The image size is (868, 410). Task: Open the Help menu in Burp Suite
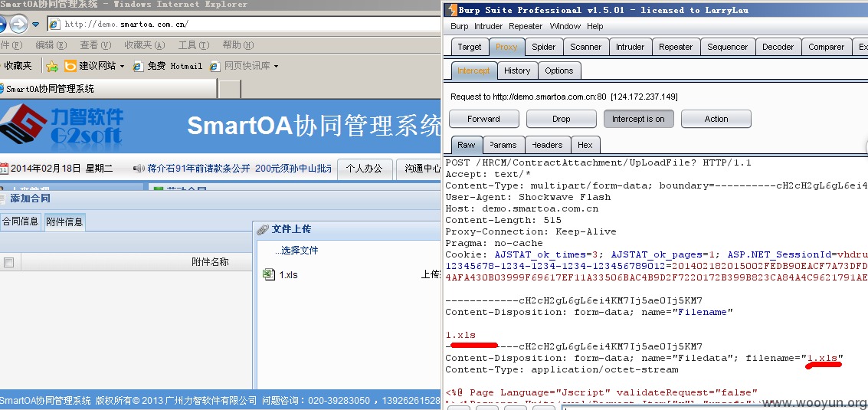tap(595, 26)
